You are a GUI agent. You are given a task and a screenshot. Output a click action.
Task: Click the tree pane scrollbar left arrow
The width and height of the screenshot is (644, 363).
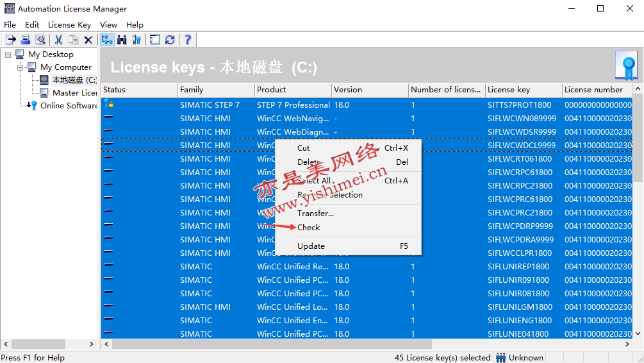coord(6,344)
